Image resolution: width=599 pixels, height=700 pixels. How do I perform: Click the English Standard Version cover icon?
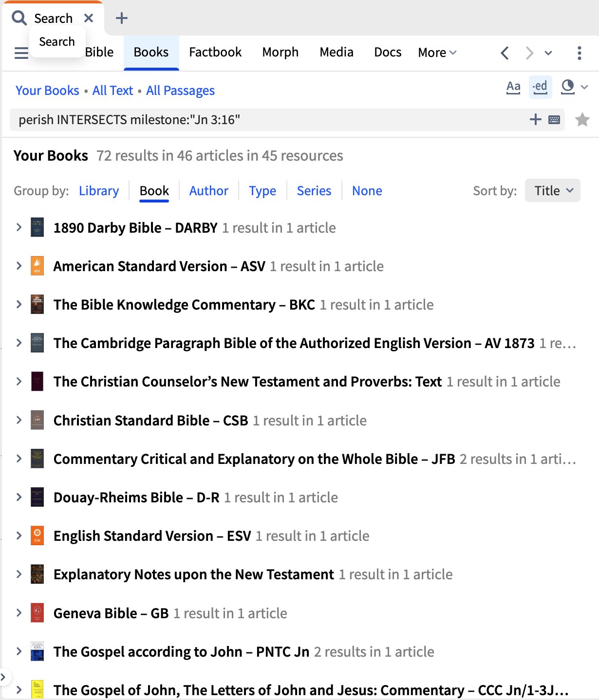click(37, 535)
